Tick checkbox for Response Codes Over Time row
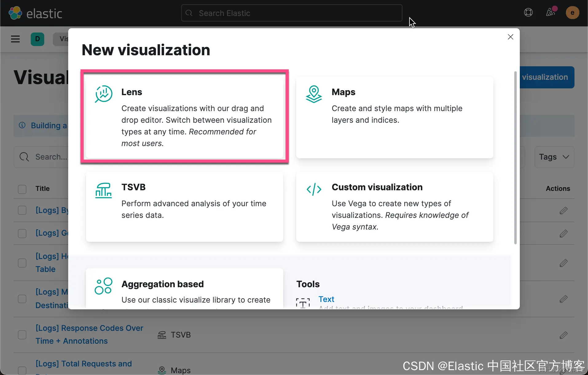 tap(22, 335)
